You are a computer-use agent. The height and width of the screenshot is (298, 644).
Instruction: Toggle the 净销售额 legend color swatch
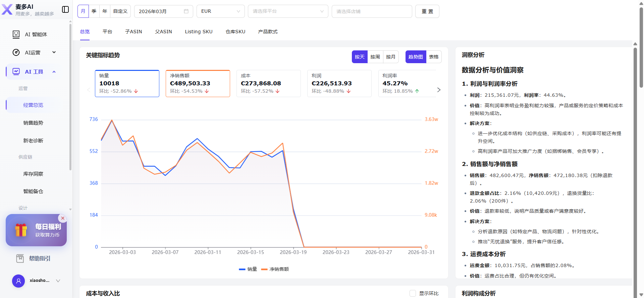tap(264, 269)
